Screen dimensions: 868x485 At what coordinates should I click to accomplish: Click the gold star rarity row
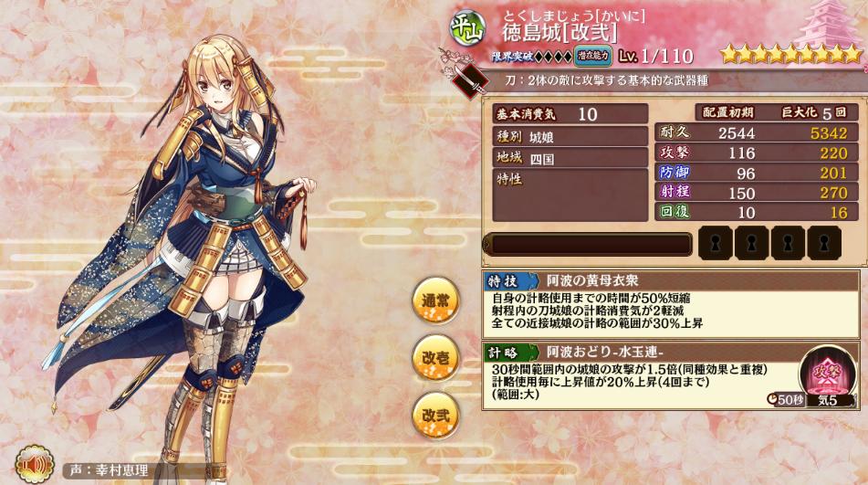(790, 54)
